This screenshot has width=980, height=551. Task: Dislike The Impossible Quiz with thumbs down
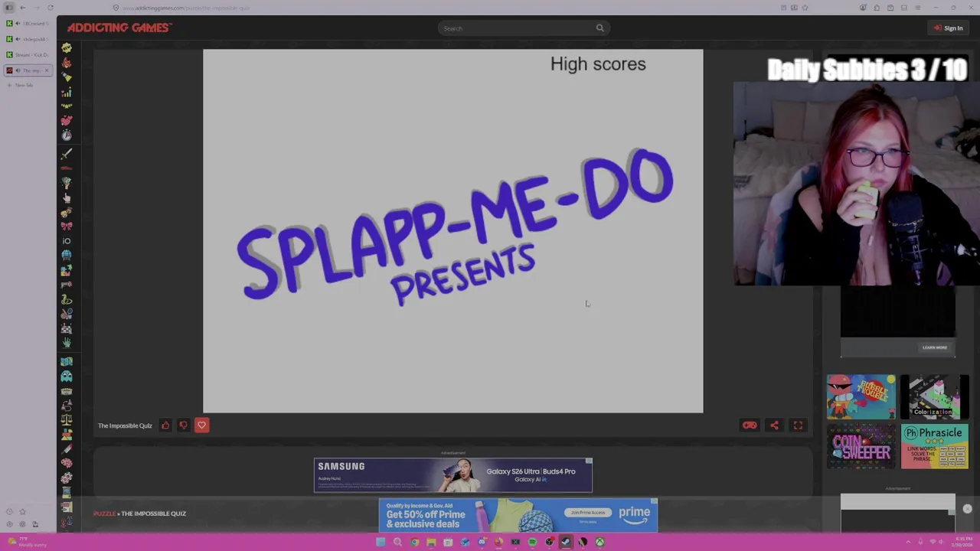pyautogui.click(x=183, y=425)
